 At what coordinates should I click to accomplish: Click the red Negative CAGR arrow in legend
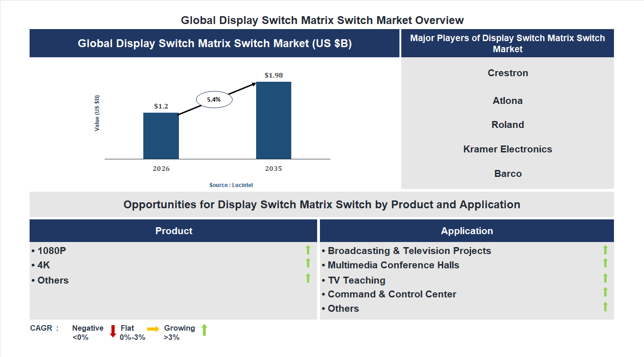(x=112, y=332)
